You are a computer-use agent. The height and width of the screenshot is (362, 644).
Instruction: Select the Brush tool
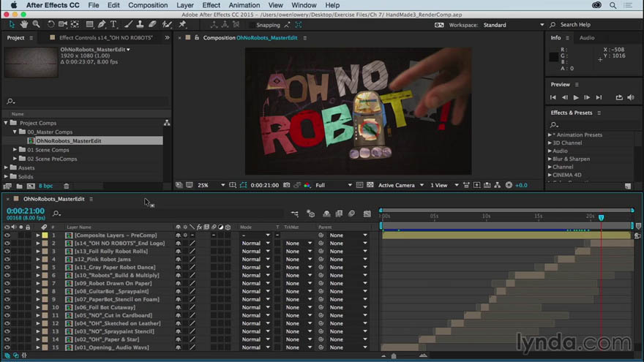point(128,25)
